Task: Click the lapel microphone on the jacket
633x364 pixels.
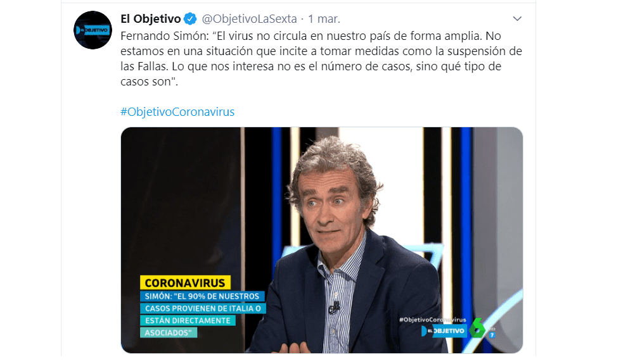Action: pos(335,308)
